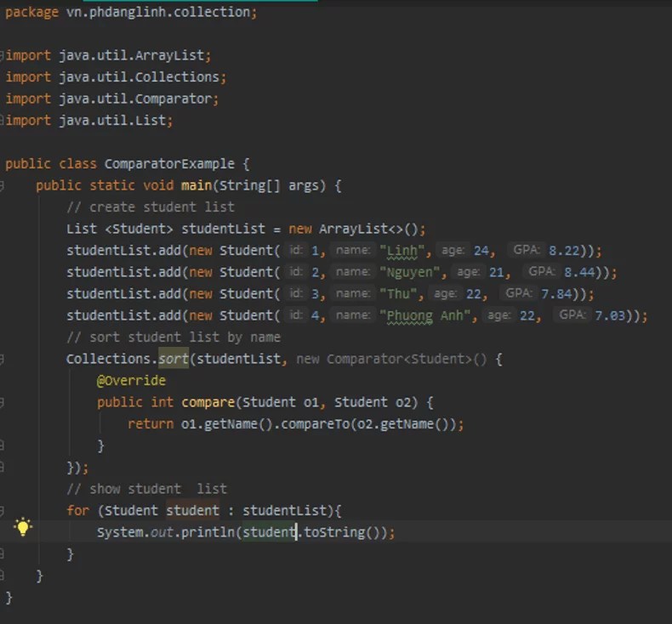The width and height of the screenshot is (672, 624).
Task: Click 'String[] args' parameter
Action: (269, 185)
